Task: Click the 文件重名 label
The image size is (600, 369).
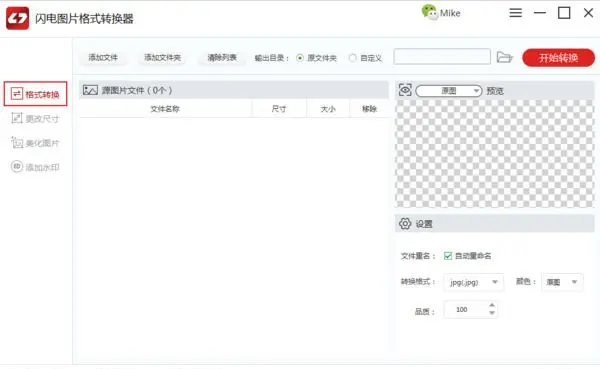Action: (417, 256)
